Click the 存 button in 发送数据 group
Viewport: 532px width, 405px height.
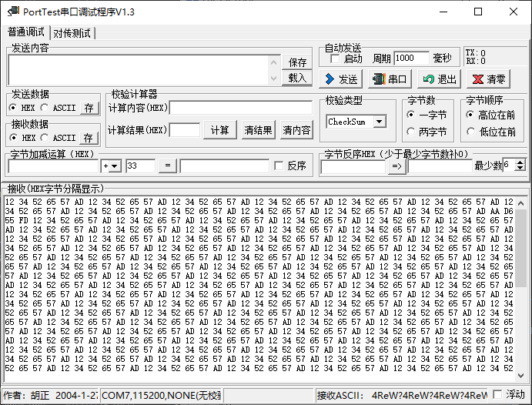pyautogui.click(x=89, y=109)
